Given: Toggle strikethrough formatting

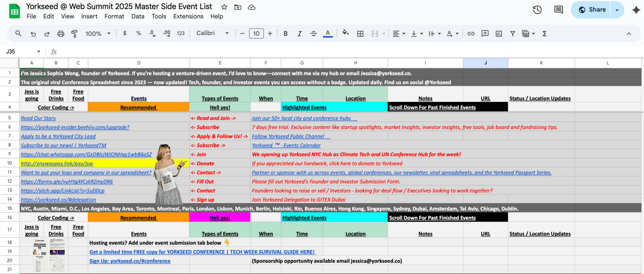Looking at the screenshot, I should [x=314, y=33].
